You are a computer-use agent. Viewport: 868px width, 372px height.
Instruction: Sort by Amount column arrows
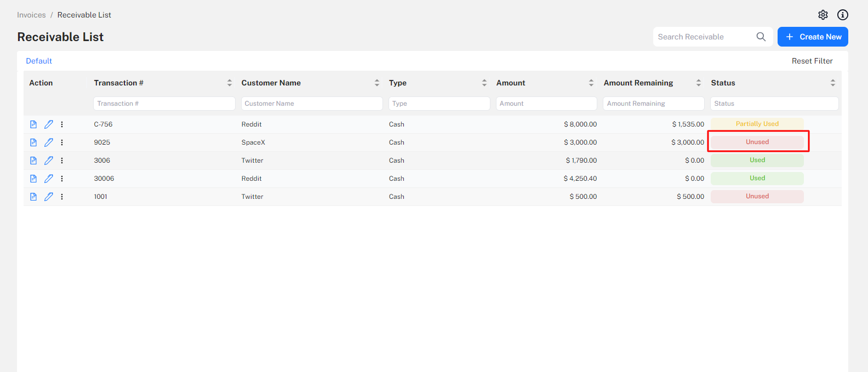(591, 83)
